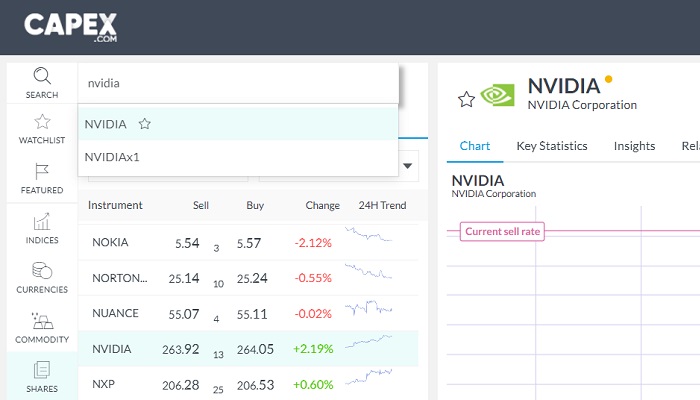This screenshot has height=400, width=700.
Task: Click NORTON sell price 25.14
Action: coord(184,279)
